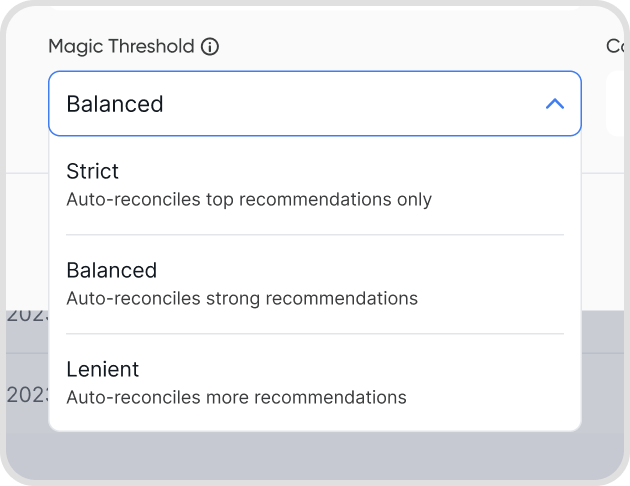Click the "Lenient" option title text

click(x=102, y=369)
